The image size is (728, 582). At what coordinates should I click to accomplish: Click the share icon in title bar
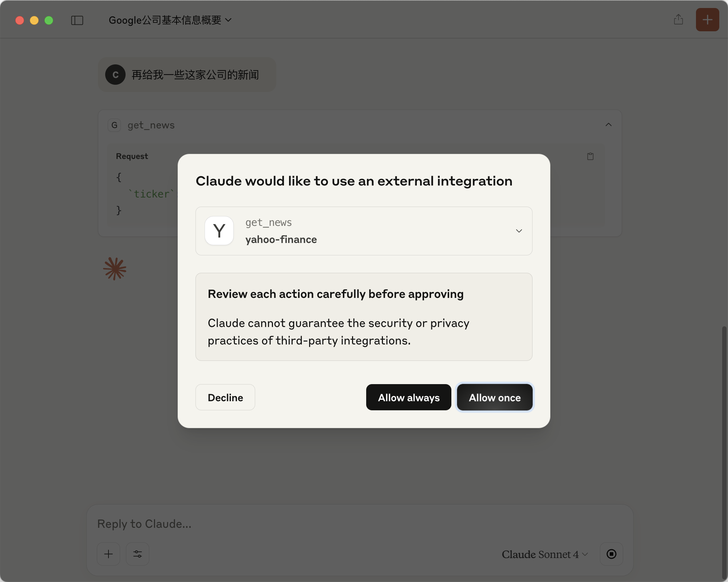pyautogui.click(x=678, y=20)
